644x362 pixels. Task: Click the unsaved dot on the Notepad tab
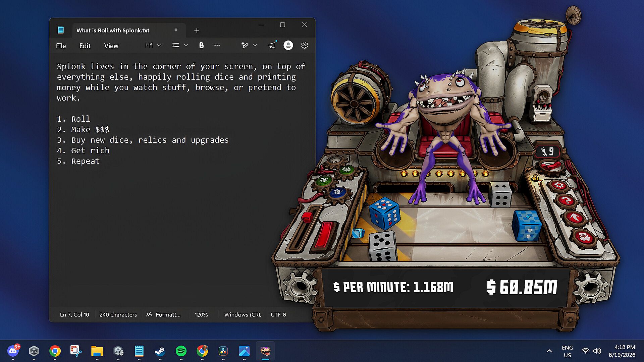click(x=176, y=30)
